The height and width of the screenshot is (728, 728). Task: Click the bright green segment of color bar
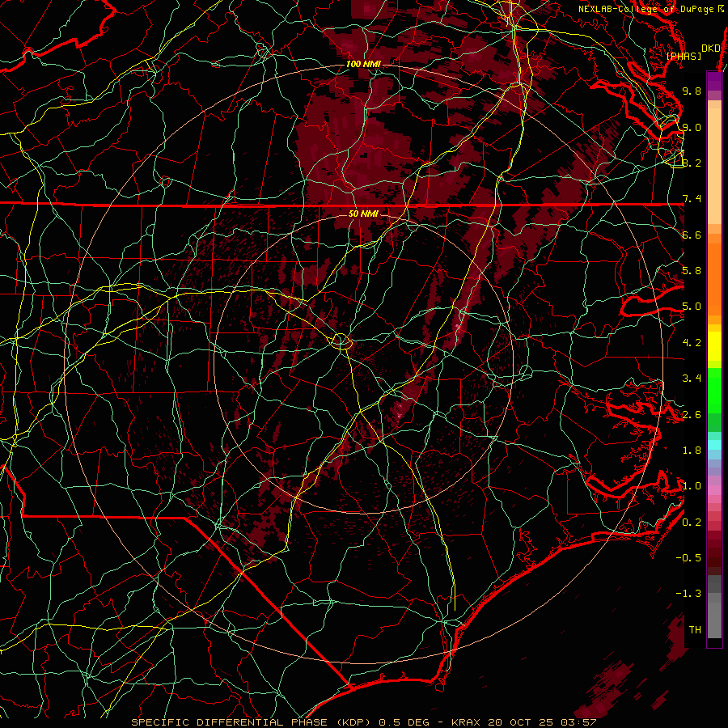click(714, 391)
